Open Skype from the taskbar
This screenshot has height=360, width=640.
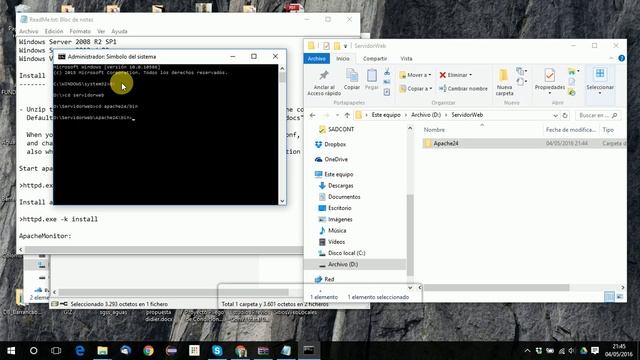[217, 351]
